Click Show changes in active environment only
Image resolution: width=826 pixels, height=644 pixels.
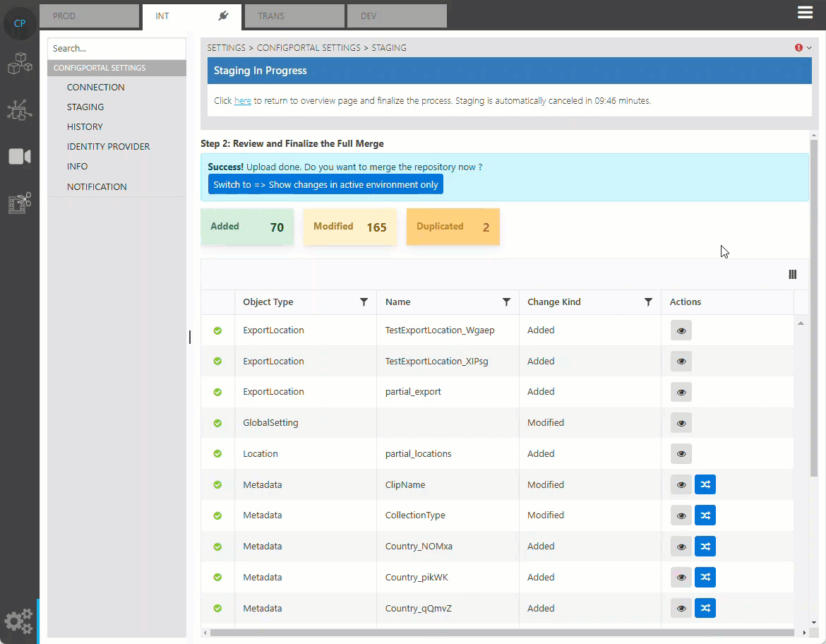(325, 184)
